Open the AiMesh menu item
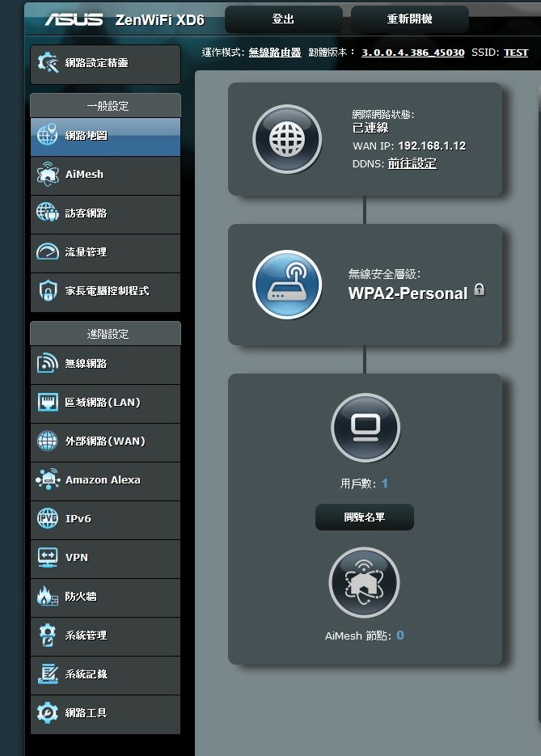The image size is (541, 756). tap(105, 175)
